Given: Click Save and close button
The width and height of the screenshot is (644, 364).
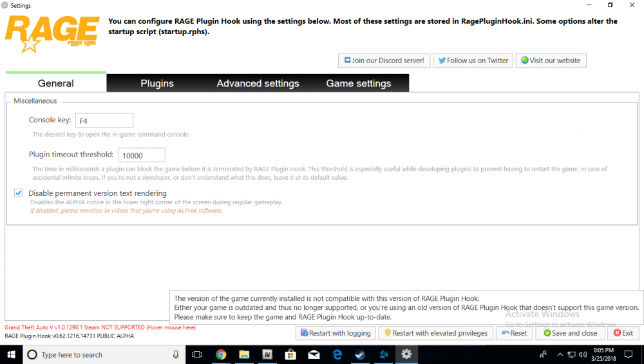Looking at the screenshot, I should pos(571,333).
